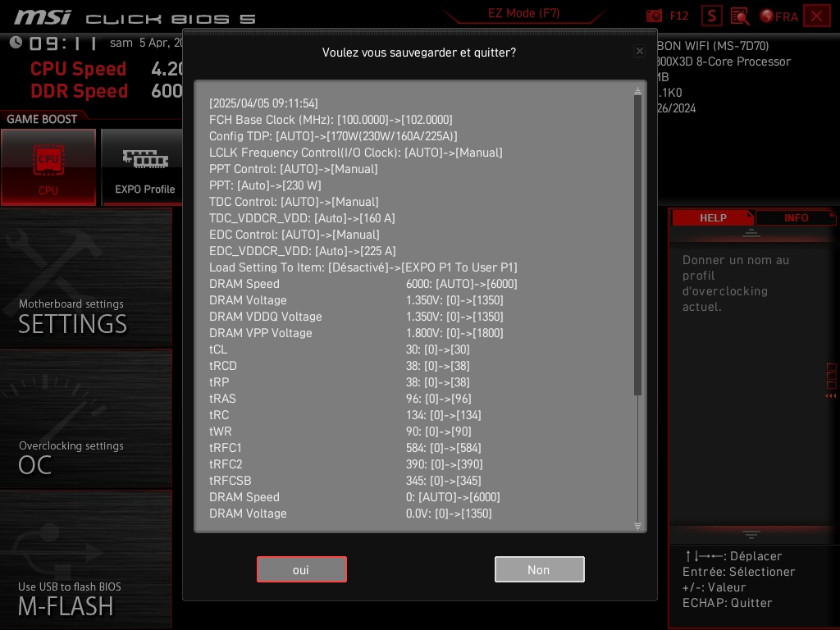Image resolution: width=840 pixels, height=630 pixels.
Task: Click the help panel top scroll handle
Action: tap(751, 232)
